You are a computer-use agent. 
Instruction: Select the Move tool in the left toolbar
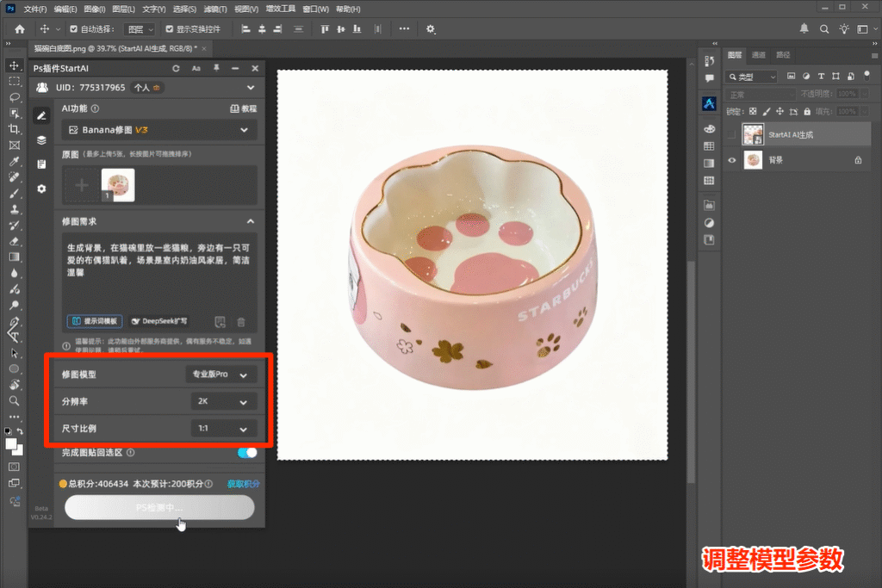coord(14,65)
